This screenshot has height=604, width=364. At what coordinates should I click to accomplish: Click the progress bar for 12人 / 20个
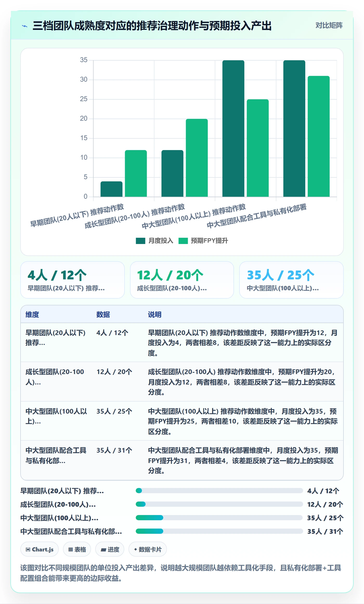pos(219,504)
